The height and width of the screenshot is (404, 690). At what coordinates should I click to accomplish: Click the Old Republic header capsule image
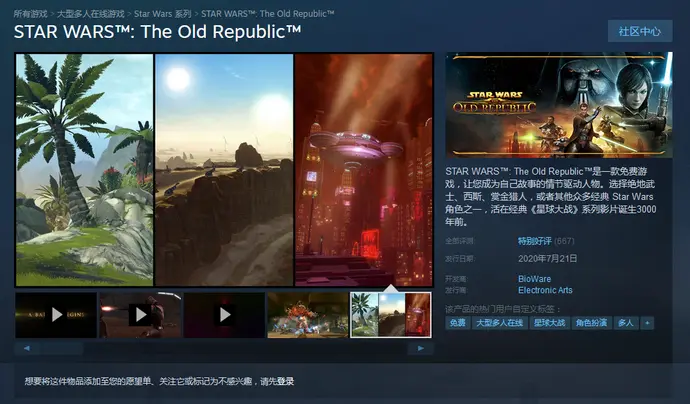(x=559, y=105)
